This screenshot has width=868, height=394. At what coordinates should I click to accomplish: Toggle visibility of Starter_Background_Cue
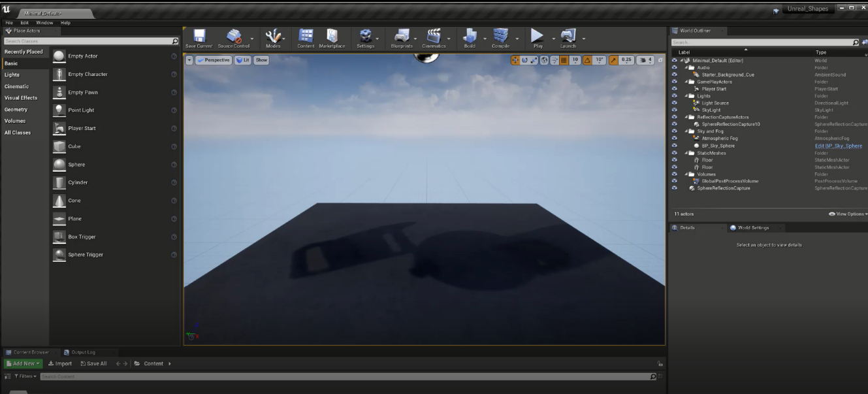click(674, 74)
